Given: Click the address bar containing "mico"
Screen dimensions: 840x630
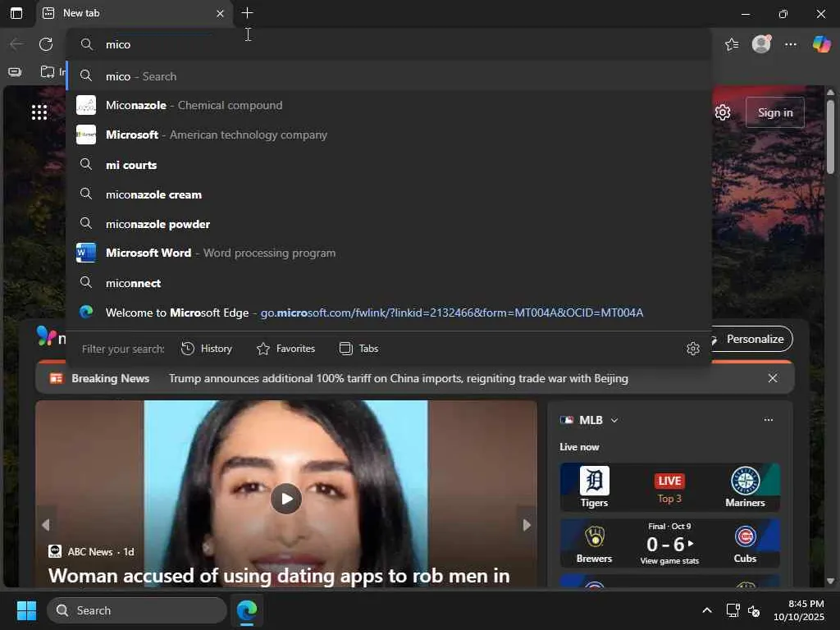Looking at the screenshot, I should coord(389,44).
